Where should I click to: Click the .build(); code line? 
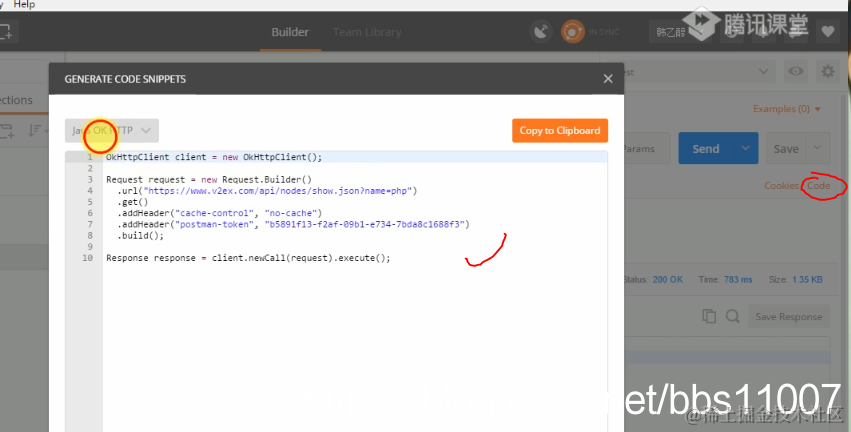pyautogui.click(x=140, y=236)
